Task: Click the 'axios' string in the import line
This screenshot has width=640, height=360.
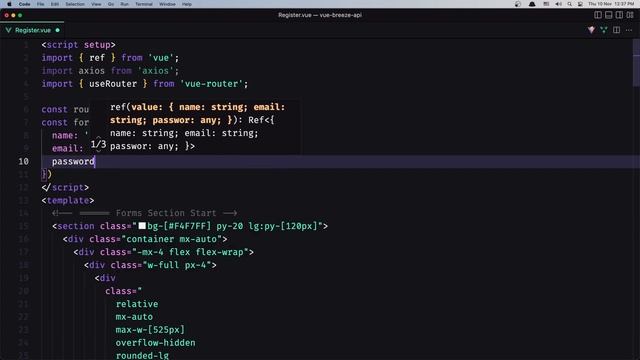Action: pos(155,71)
